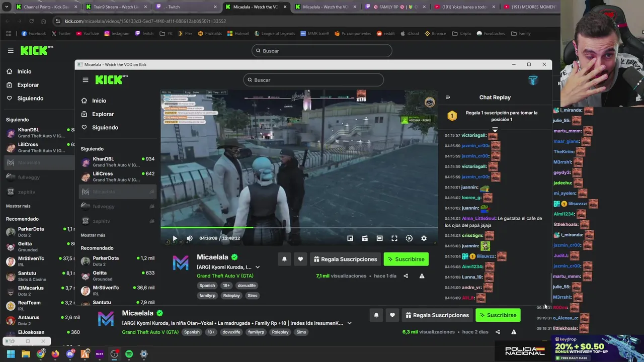Open the Cripto bookmarks folder
Image resolution: width=644 pixels, height=362 pixels.
(462, 34)
